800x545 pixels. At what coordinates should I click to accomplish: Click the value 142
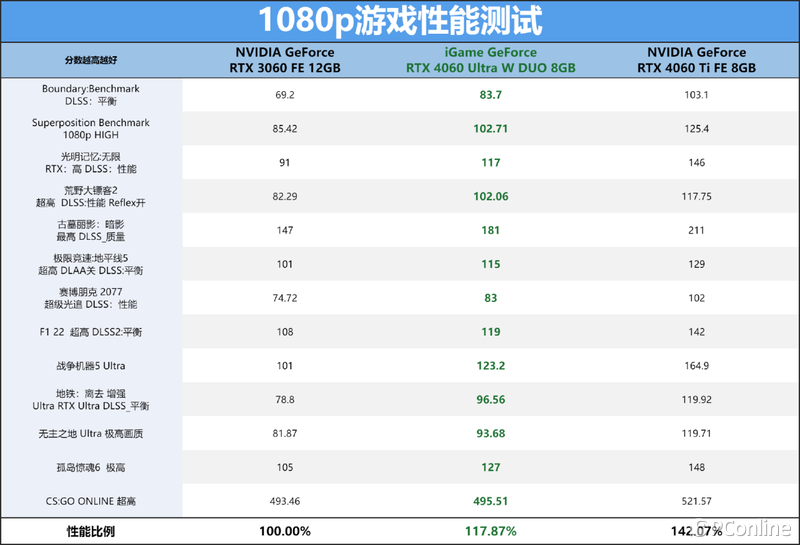point(696,332)
